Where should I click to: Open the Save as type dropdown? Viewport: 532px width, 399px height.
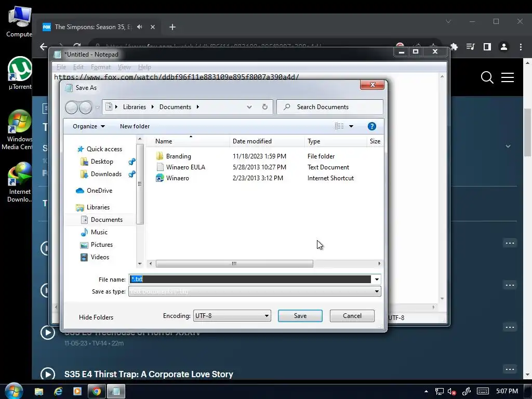(255, 291)
